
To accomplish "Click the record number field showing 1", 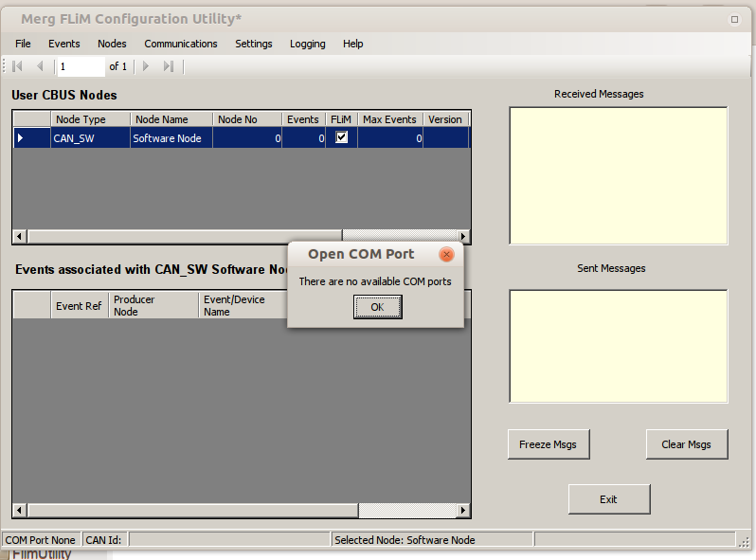I will tap(81, 66).
